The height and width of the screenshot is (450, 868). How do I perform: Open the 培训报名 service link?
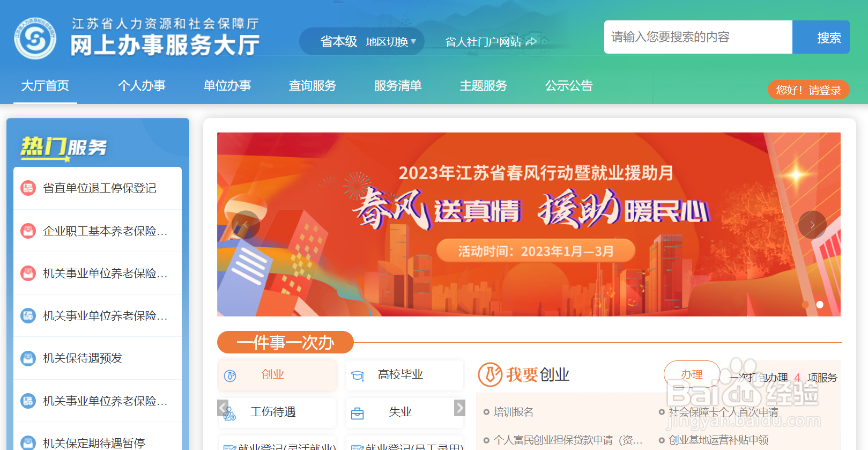point(513,412)
